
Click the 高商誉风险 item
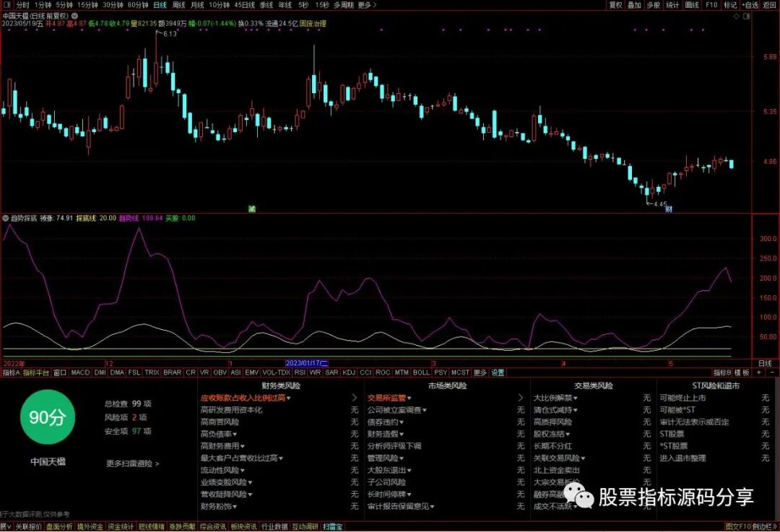tap(220, 422)
